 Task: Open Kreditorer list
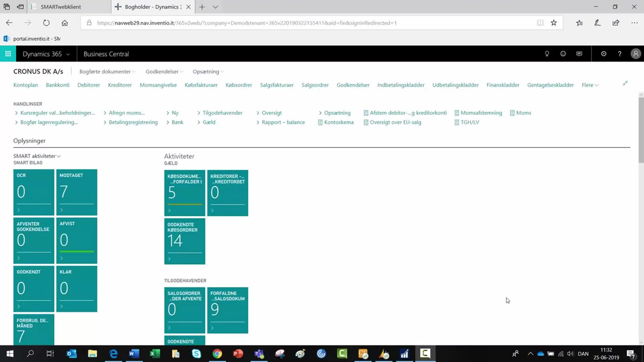point(120,85)
